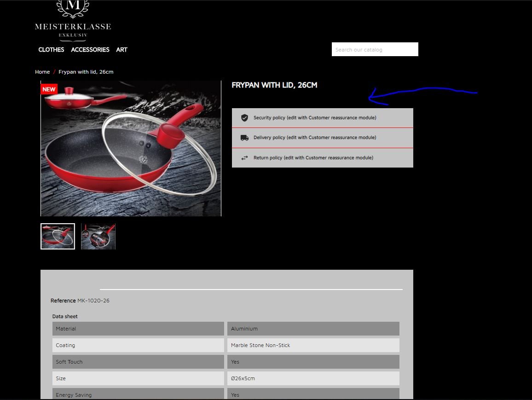This screenshot has height=400, width=532.
Task: Click the Return policy text
Action: click(313, 158)
